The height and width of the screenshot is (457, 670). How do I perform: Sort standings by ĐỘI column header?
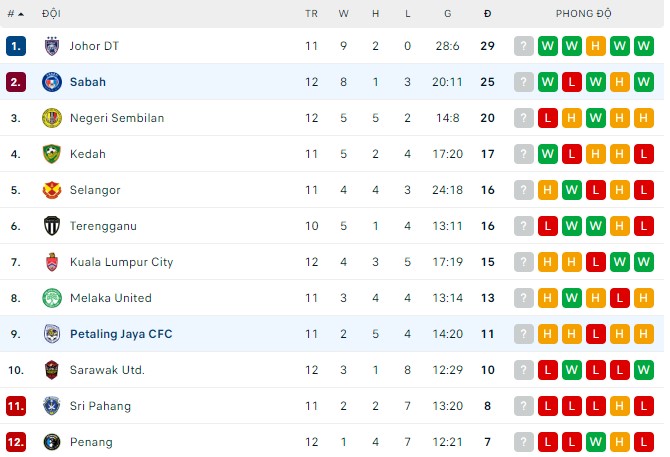51,14
